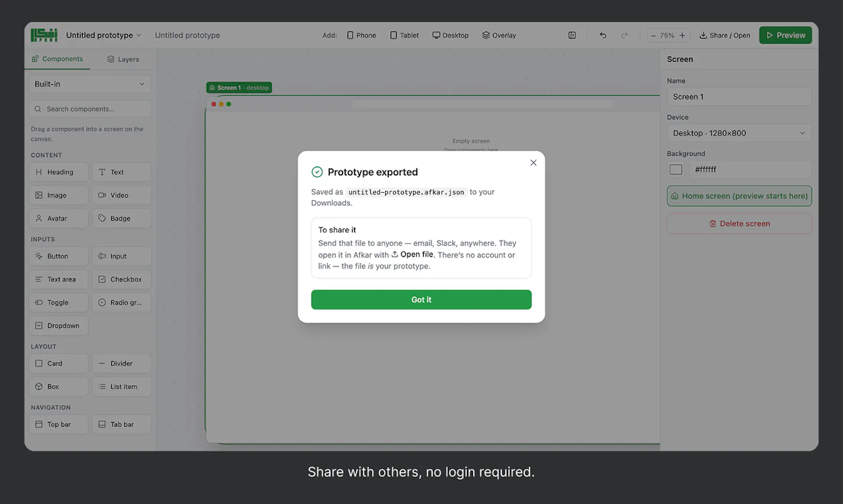Add an Overlay screen
843x504 pixels.
coord(499,35)
